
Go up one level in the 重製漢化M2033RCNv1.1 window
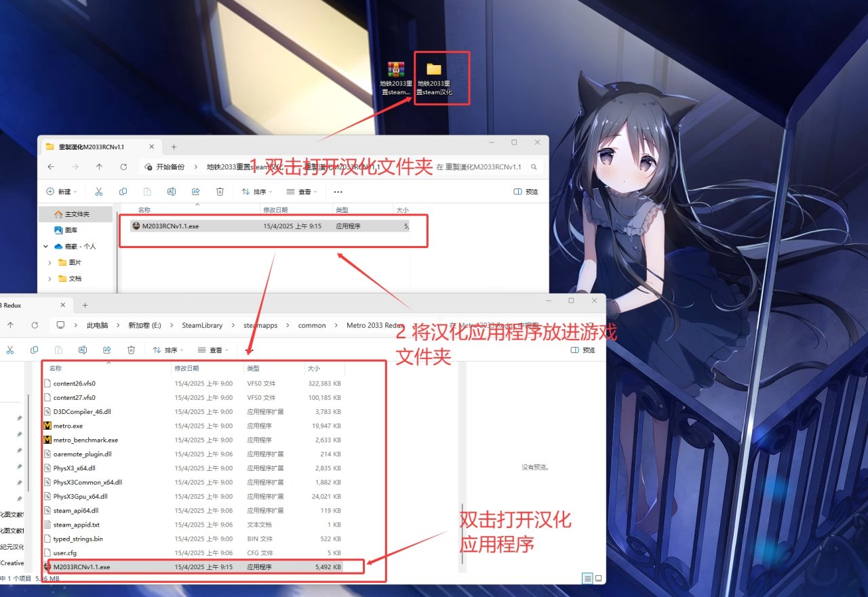coord(99,167)
